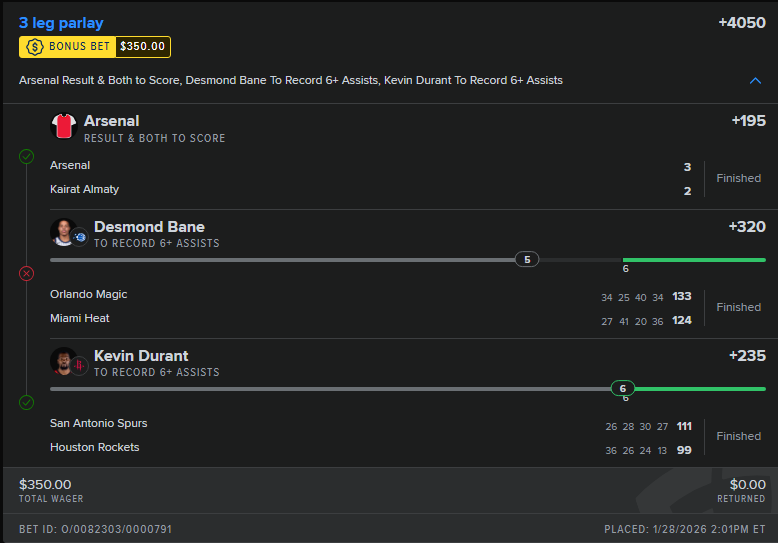Click the Result & Both To Score label
This screenshot has width=778, height=543.
coord(154,138)
